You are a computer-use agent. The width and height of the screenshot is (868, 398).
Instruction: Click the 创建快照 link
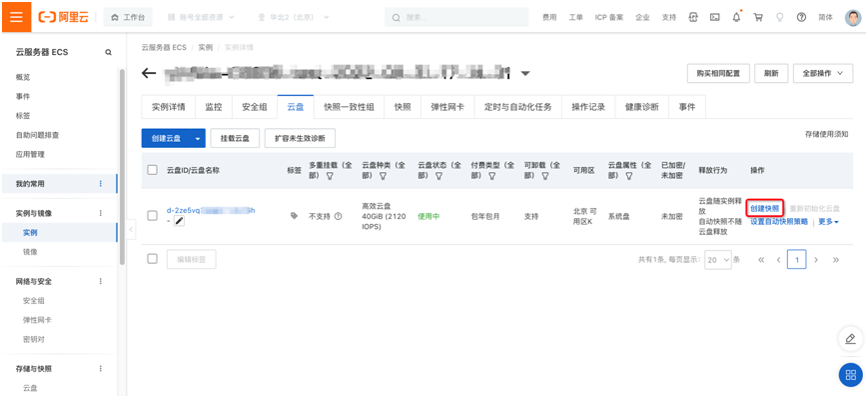coord(764,208)
